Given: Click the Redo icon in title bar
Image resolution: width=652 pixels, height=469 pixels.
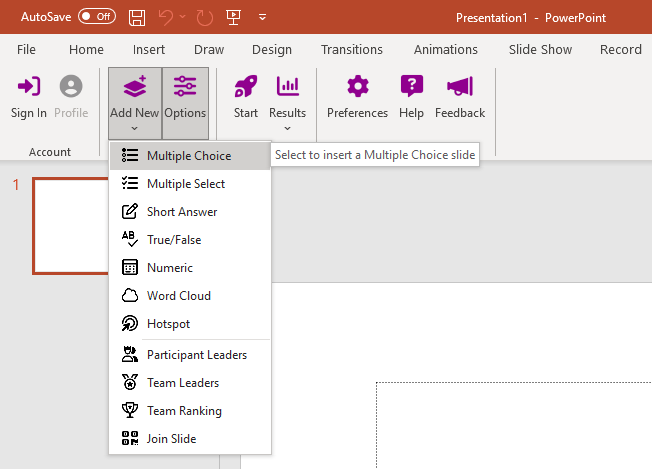Looking at the screenshot, I should pos(205,17).
